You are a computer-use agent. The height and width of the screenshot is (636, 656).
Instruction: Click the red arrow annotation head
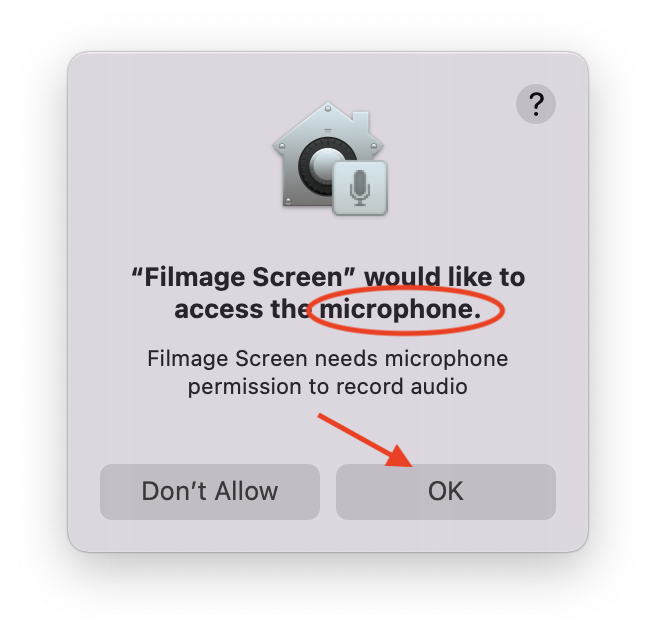[x=400, y=455]
